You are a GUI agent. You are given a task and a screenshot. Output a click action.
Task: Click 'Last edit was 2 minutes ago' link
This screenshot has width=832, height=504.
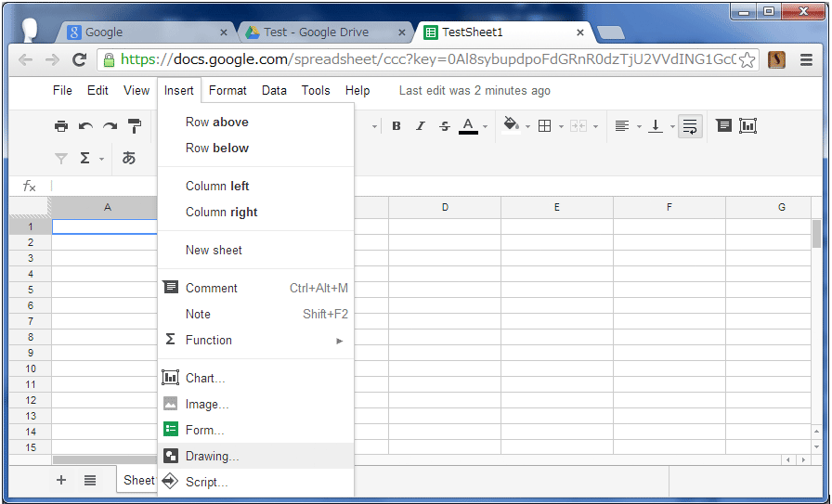[x=474, y=91]
